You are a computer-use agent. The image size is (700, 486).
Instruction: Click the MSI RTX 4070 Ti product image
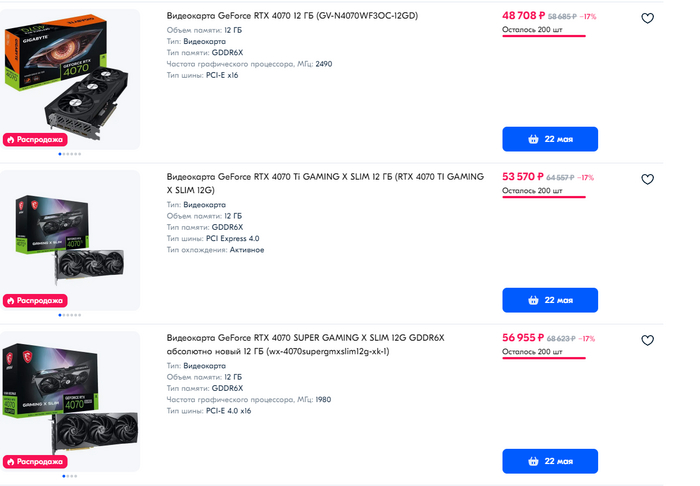pyautogui.click(x=70, y=235)
